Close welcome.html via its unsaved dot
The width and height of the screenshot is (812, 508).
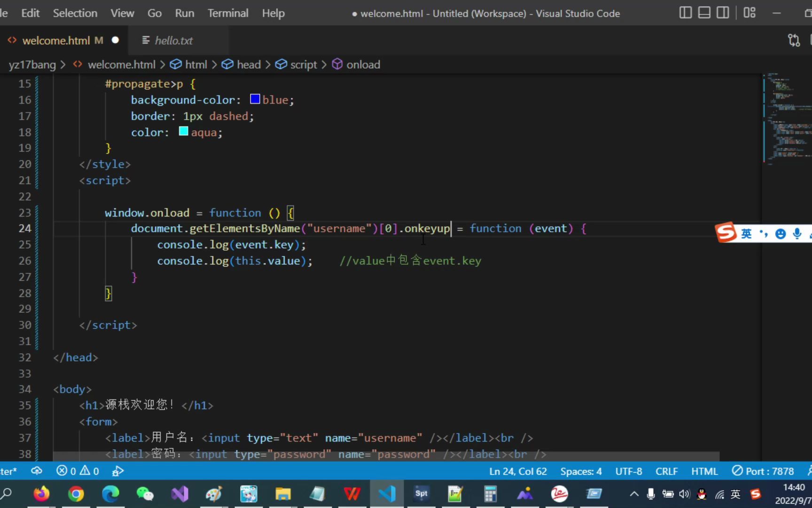(x=115, y=40)
